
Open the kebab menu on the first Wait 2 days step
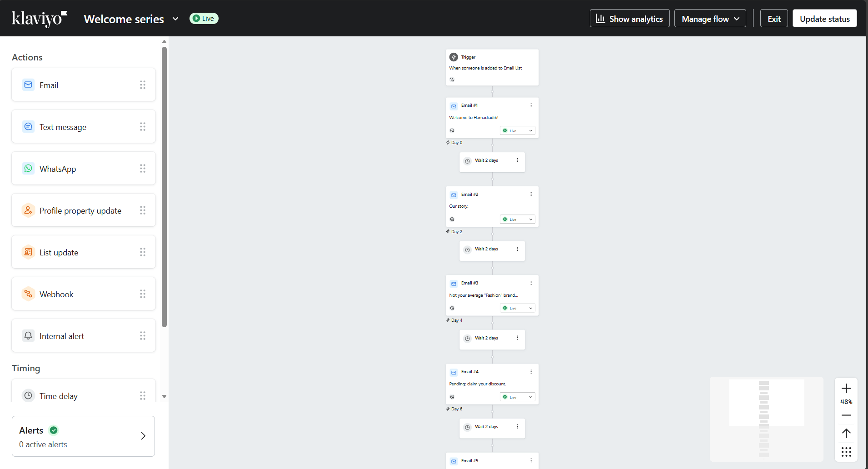point(517,160)
